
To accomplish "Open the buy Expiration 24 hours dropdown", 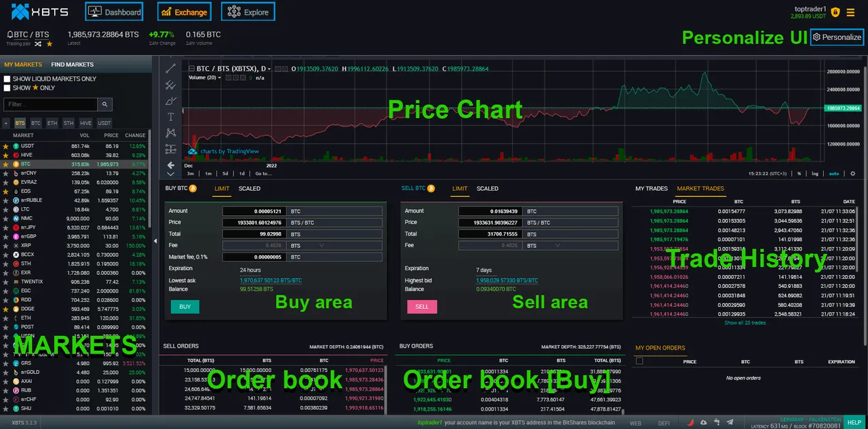I will [250, 269].
